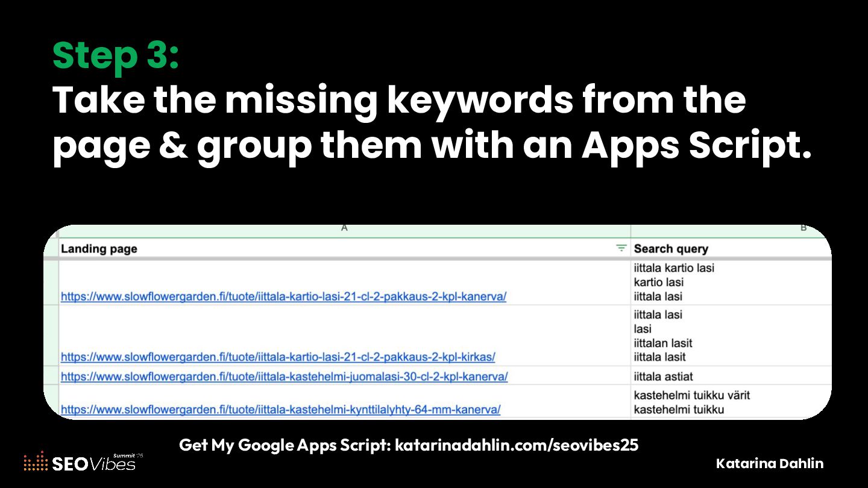Select the 'kastehelmi tuikku värit' query
The height and width of the screenshot is (488, 868).
(x=692, y=395)
